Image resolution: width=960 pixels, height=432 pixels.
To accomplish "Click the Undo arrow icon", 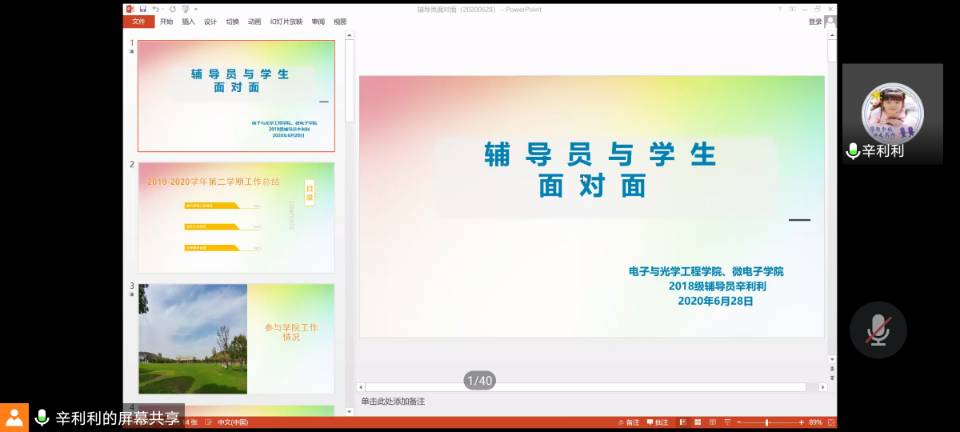I will (155, 9).
